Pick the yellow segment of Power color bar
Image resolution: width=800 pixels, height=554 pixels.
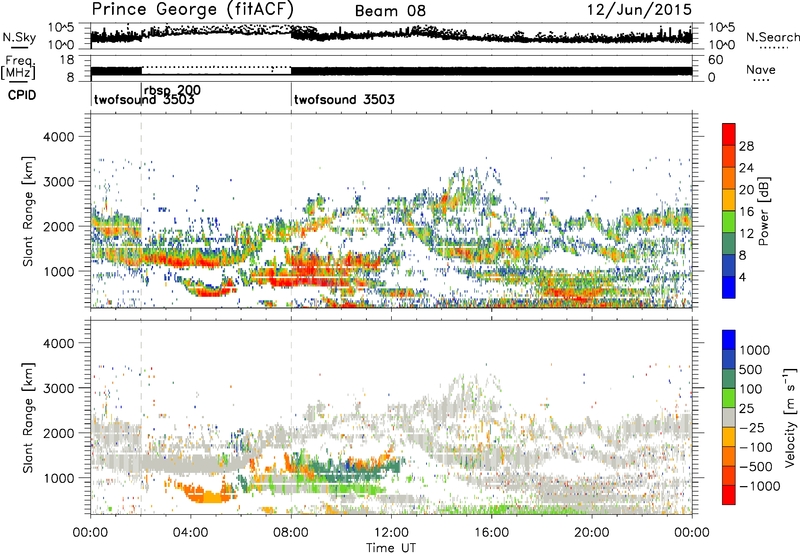pyautogui.click(x=729, y=199)
